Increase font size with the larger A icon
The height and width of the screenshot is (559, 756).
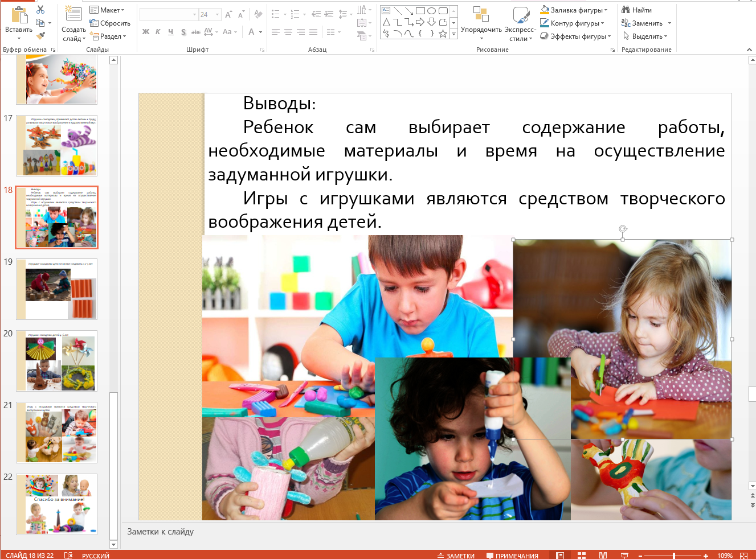click(228, 14)
